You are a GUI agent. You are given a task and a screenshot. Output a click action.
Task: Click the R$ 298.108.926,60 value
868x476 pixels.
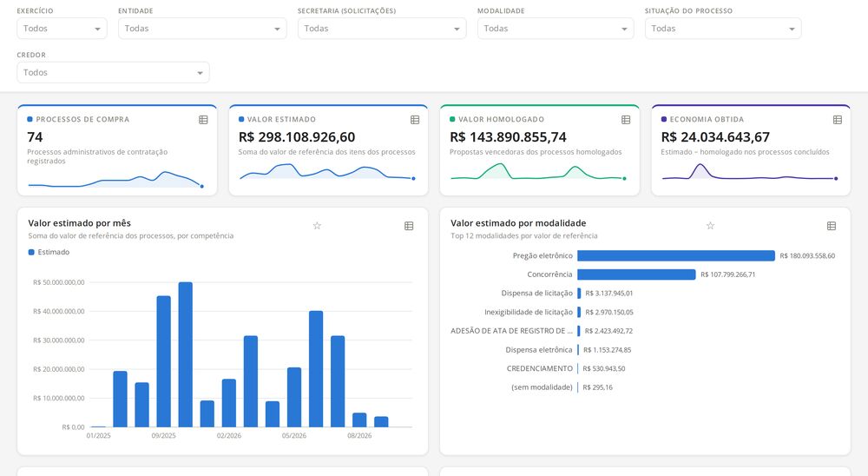[x=297, y=137]
